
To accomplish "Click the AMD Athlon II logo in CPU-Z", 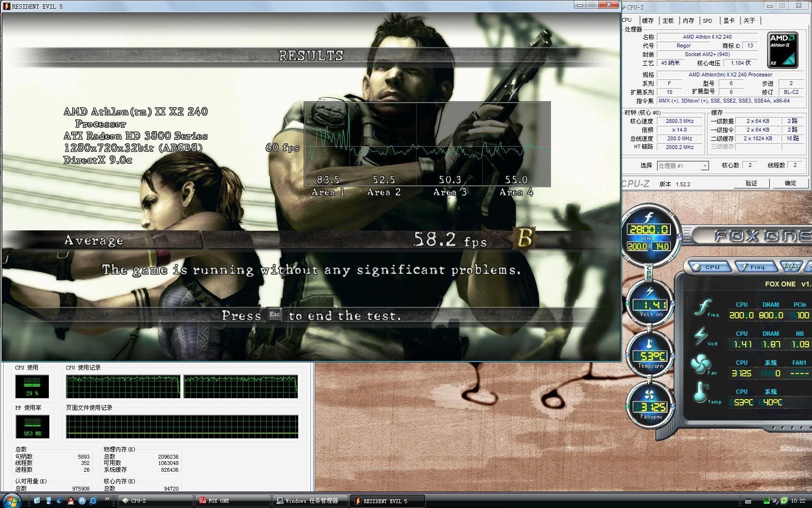I will click(x=782, y=50).
